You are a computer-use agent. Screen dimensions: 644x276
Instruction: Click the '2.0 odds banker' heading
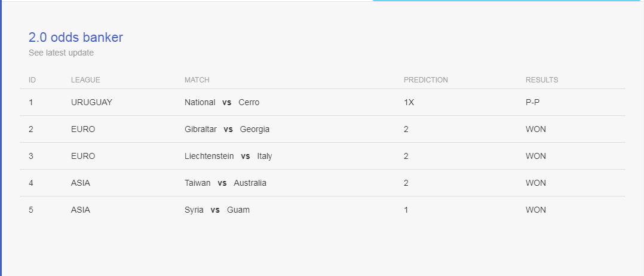(75, 38)
